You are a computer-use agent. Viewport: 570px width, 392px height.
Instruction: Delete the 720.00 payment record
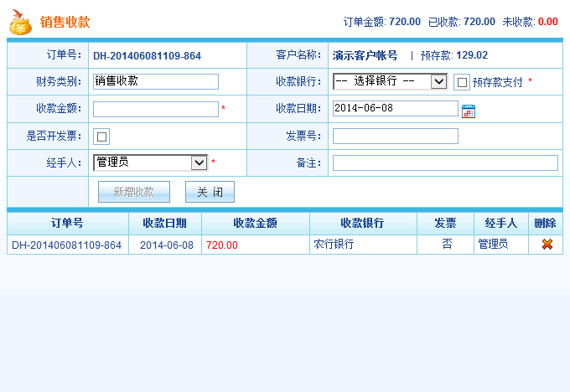[x=547, y=245]
